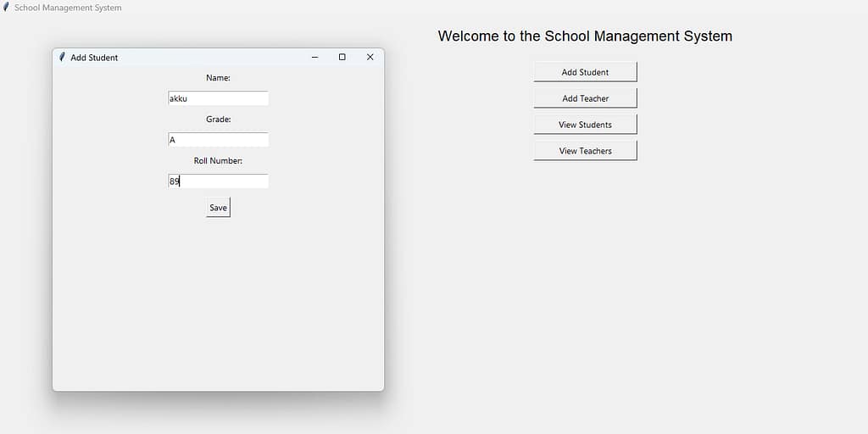Click the School Management System window title text

[68, 8]
